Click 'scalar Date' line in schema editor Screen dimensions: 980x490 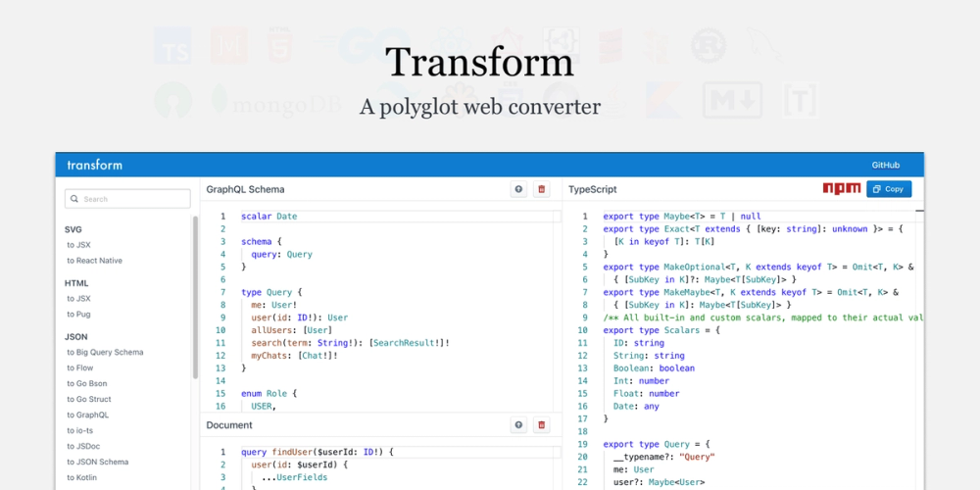point(269,217)
